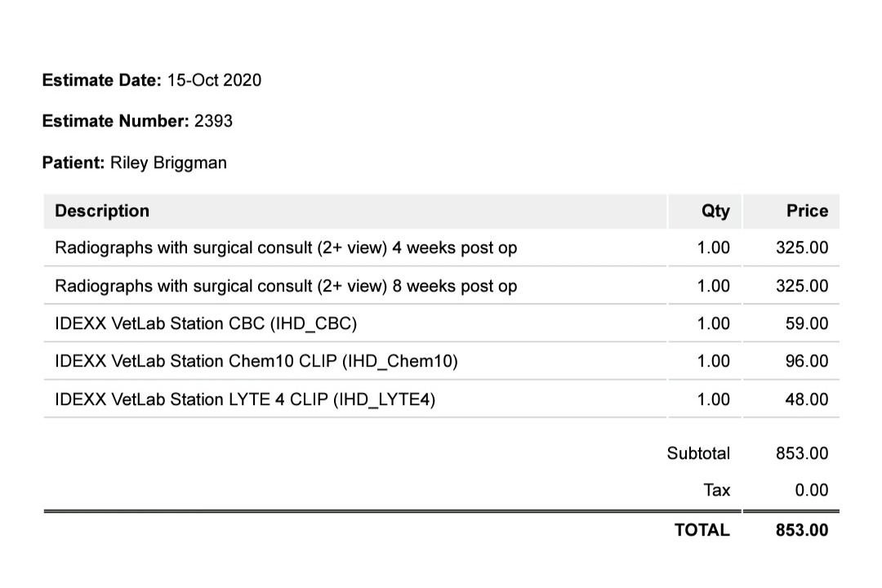882x588 pixels.
Task: Click the Tax amount 0.00
Action: pos(811,490)
